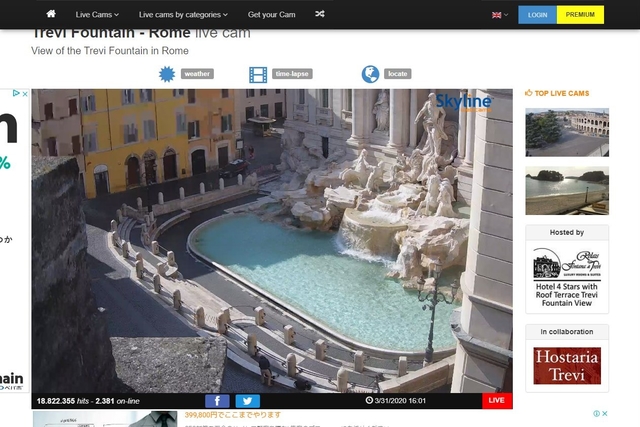Open the Get your Cam page
This screenshot has width=640, height=427.
pos(271,15)
